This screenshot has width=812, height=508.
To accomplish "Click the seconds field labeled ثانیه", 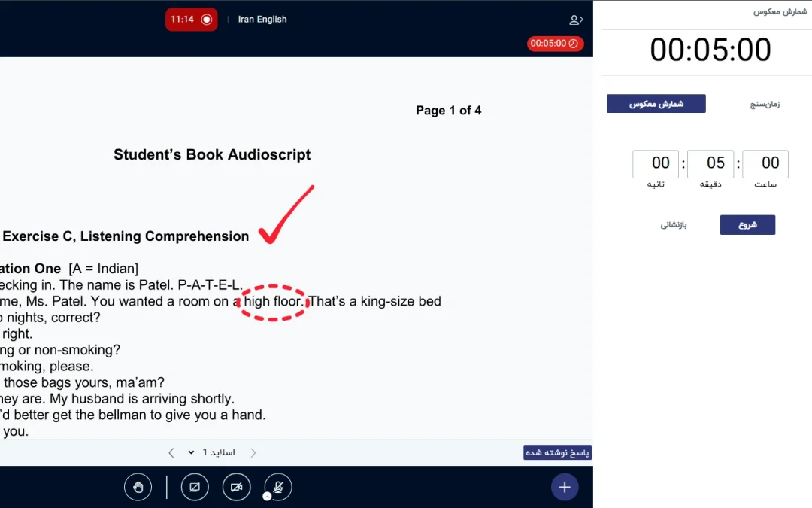I will (655, 163).
